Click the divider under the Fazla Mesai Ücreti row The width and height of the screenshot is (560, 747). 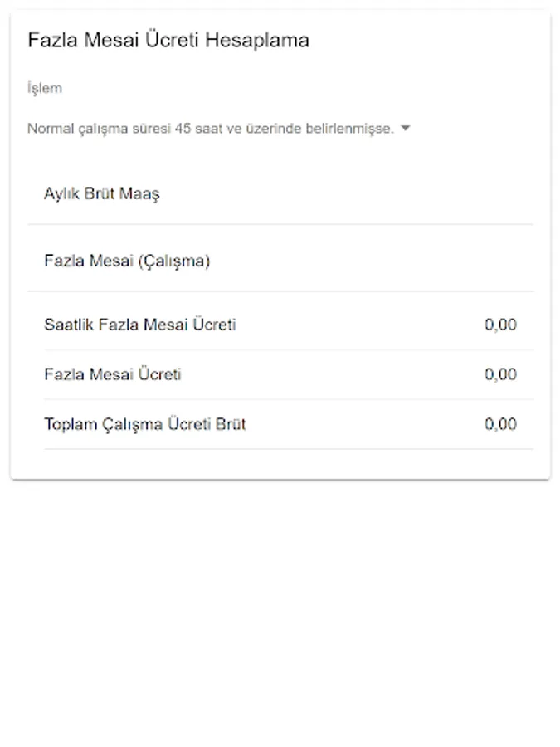pos(289,399)
